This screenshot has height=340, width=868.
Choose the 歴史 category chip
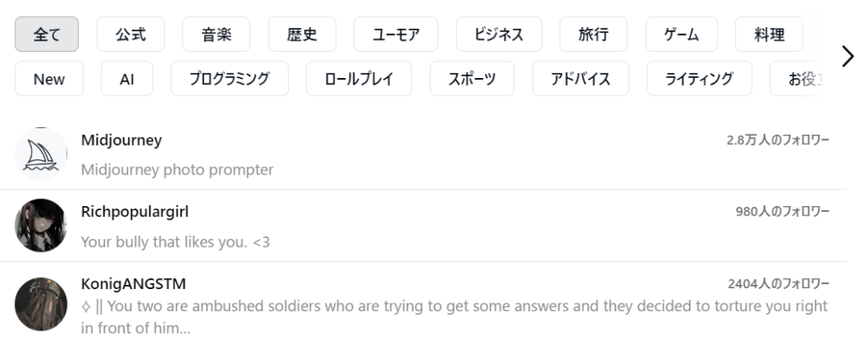303,34
